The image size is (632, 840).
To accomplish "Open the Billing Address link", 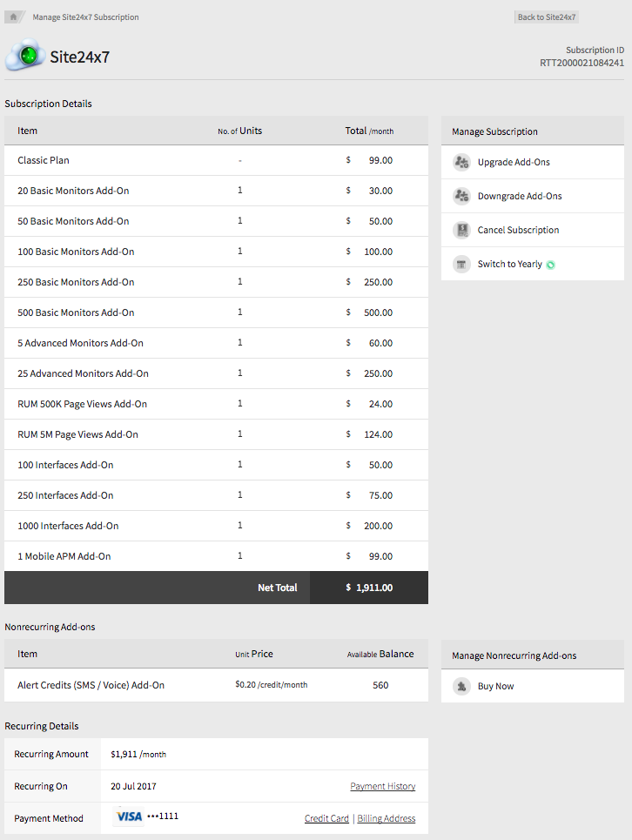I will 386,818.
